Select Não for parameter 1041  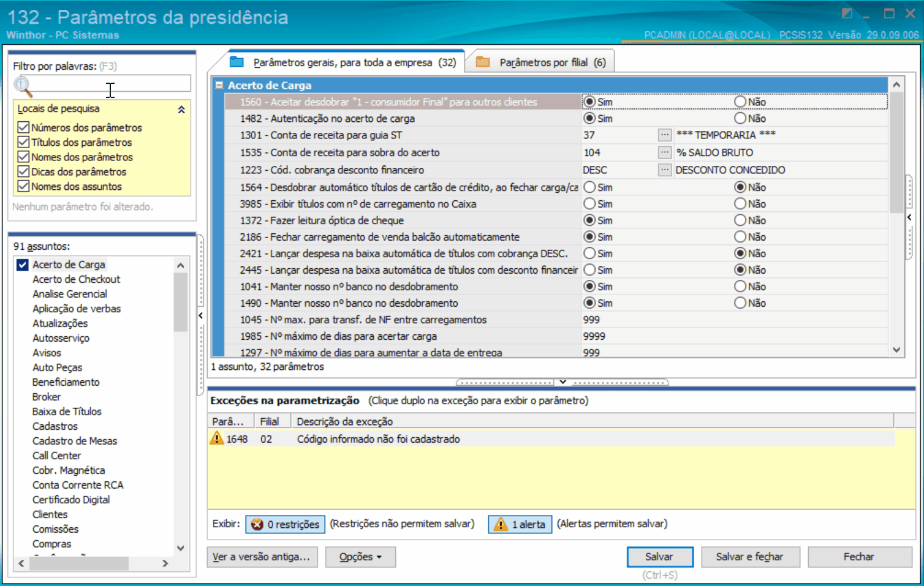(x=740, y=286)
